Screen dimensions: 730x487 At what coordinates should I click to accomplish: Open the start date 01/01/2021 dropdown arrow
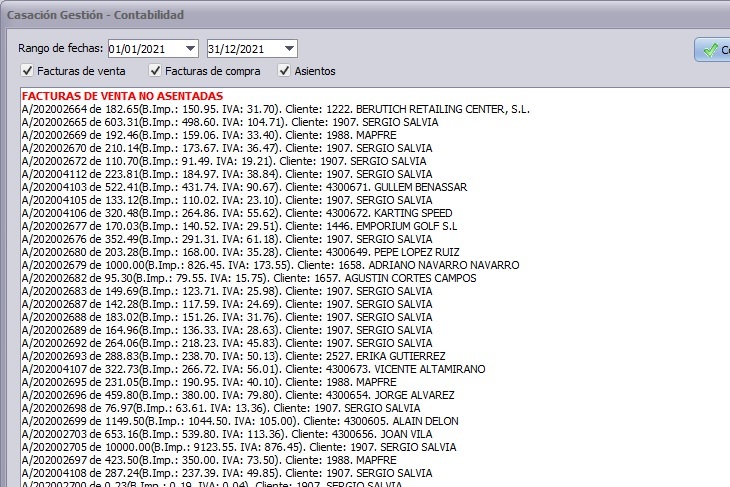point(190,48)
